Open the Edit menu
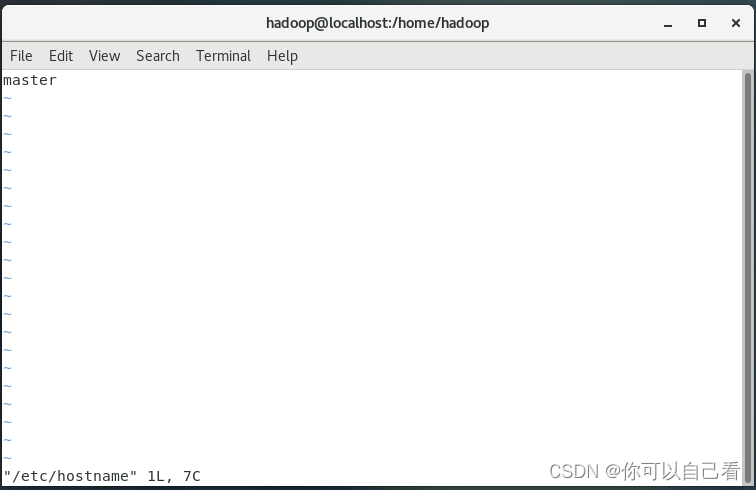This screenshot has height=490, width=756. coord(61,56)
